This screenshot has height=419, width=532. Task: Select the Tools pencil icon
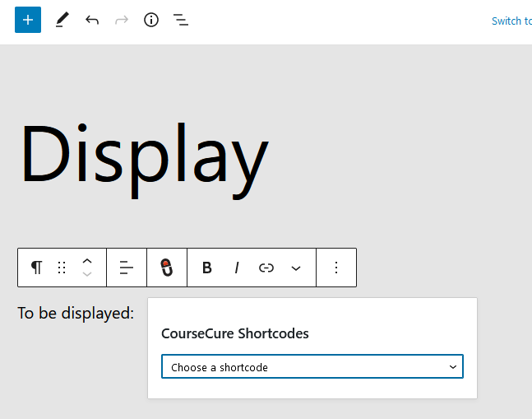click(62, 20)
